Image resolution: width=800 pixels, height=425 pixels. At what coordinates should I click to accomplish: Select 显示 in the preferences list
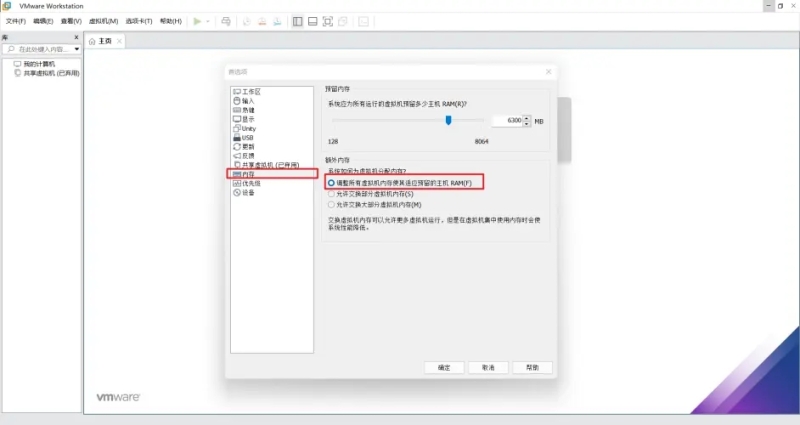pos(244,119)
